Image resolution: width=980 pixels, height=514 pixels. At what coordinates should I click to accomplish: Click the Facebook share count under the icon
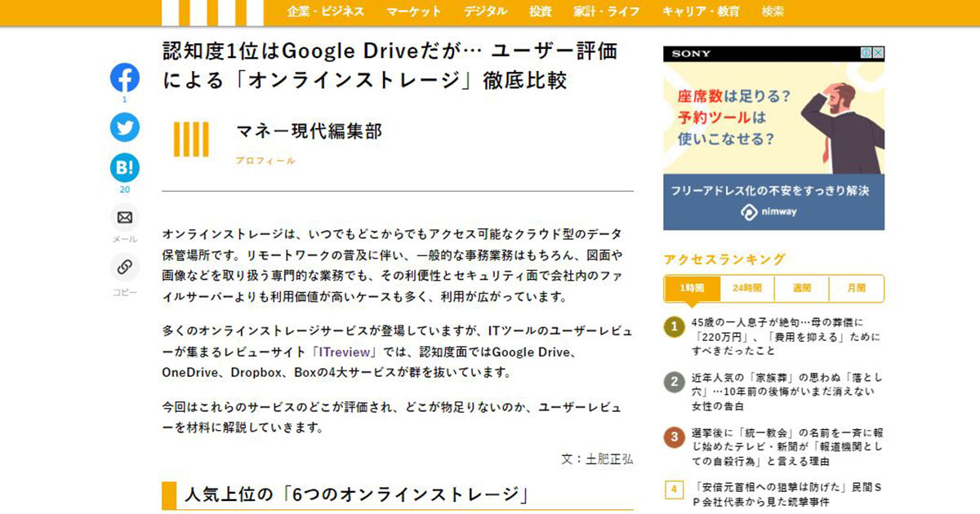point(125,100)
